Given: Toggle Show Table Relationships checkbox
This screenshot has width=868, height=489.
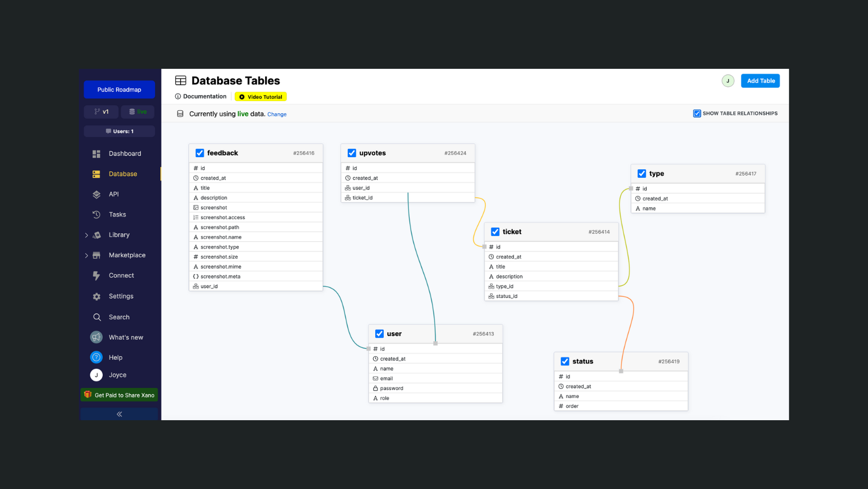Looking at the screenshot, I should [697, 113].
